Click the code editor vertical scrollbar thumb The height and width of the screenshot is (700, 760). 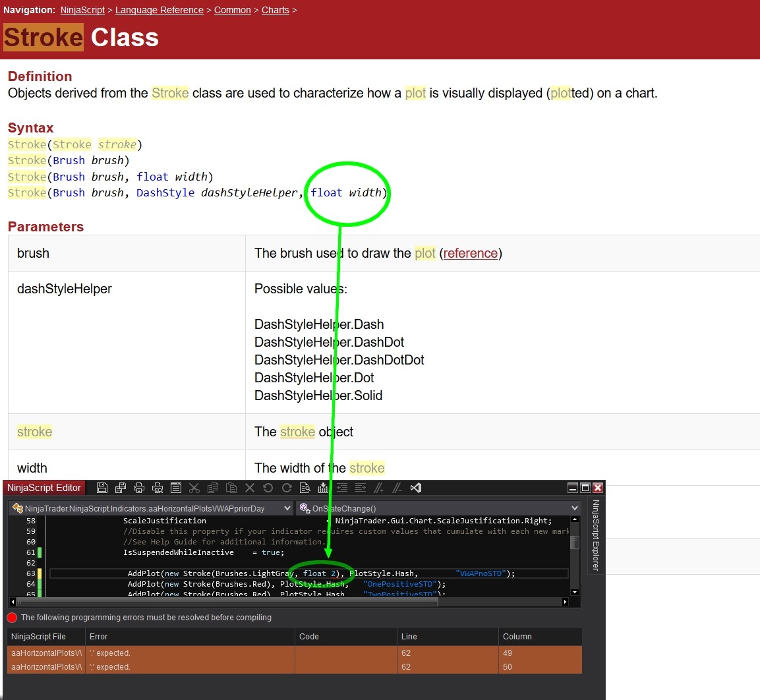point(575,542)
